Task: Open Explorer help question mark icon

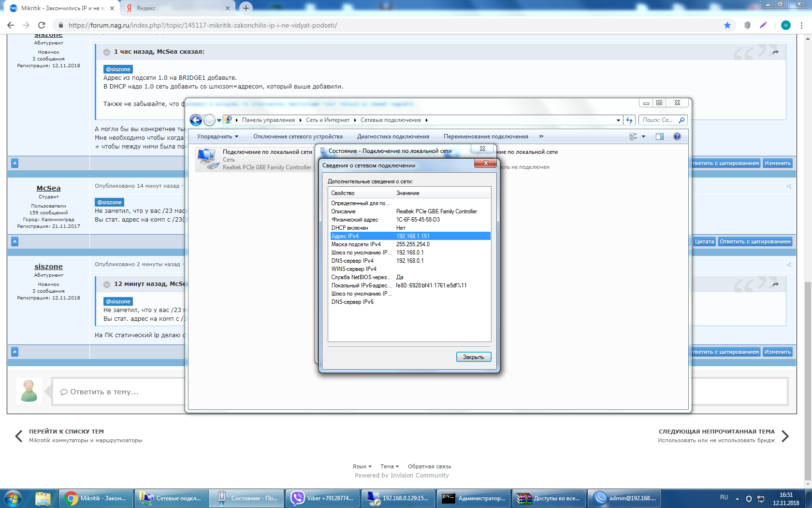Action: click(x=677, y=136)
